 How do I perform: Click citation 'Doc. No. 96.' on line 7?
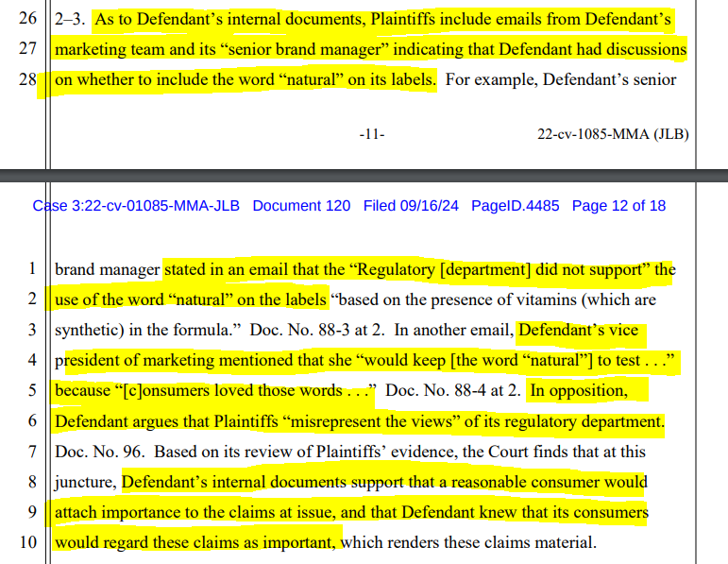[100, 452]
